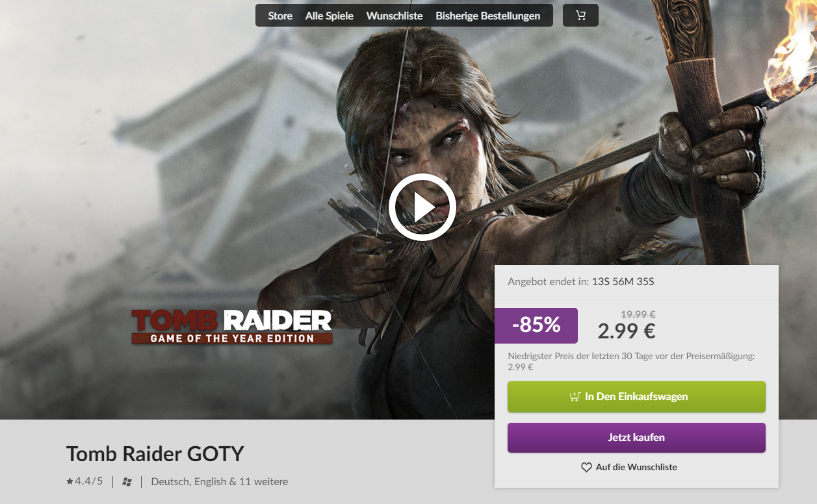The image size is (817, 504).
Task: Click the Windows platform icon below title
Action: pyautogui.click(x=127, y=481)
